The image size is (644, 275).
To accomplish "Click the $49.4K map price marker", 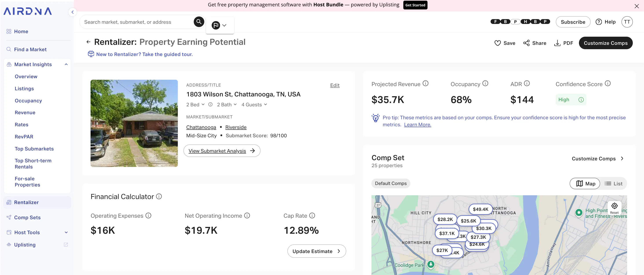I will click(x=480, y=209).
